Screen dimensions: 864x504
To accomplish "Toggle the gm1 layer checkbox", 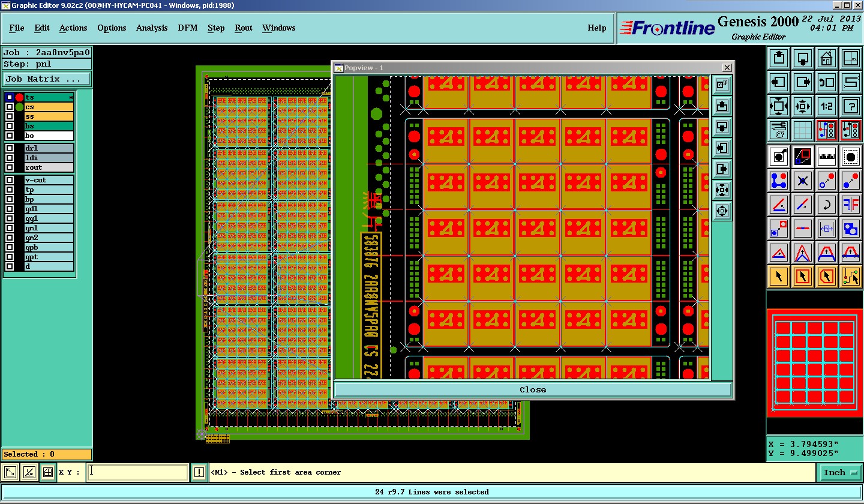I will pyautogui.click(x=10, y=228).
